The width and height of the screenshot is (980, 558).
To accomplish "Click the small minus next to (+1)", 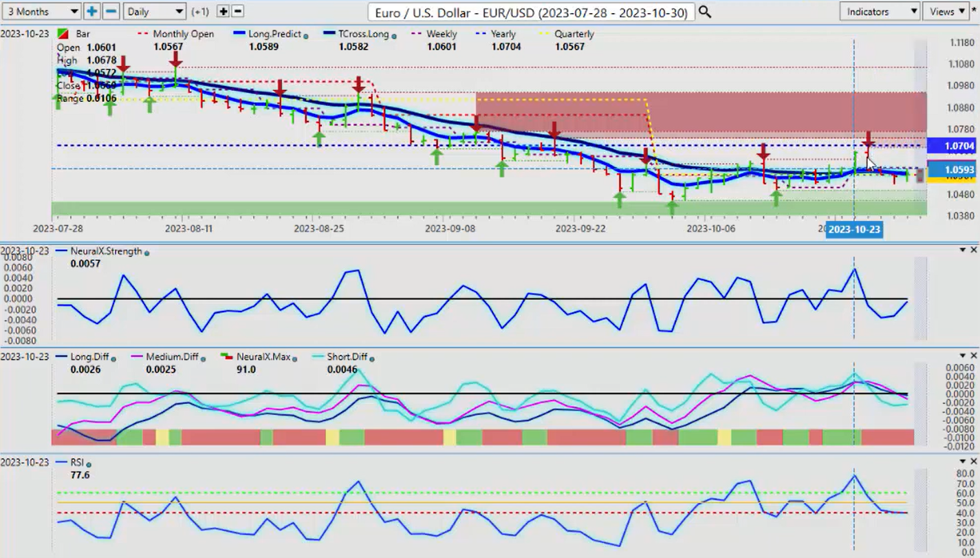I will [x=237, y=12].
